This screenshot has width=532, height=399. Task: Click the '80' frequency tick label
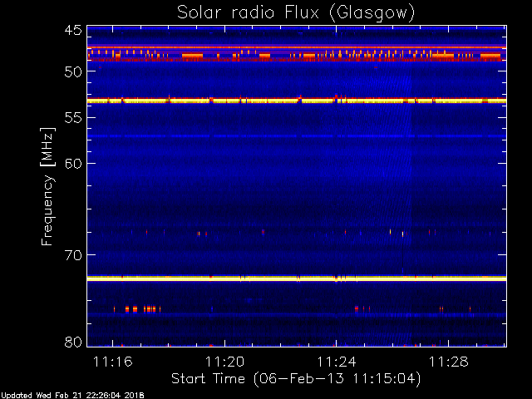click(x=73, y=342)
